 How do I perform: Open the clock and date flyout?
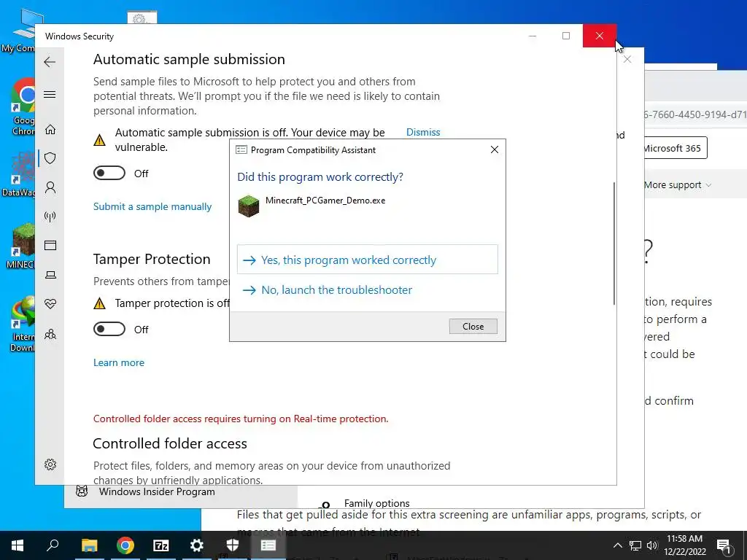684,545
